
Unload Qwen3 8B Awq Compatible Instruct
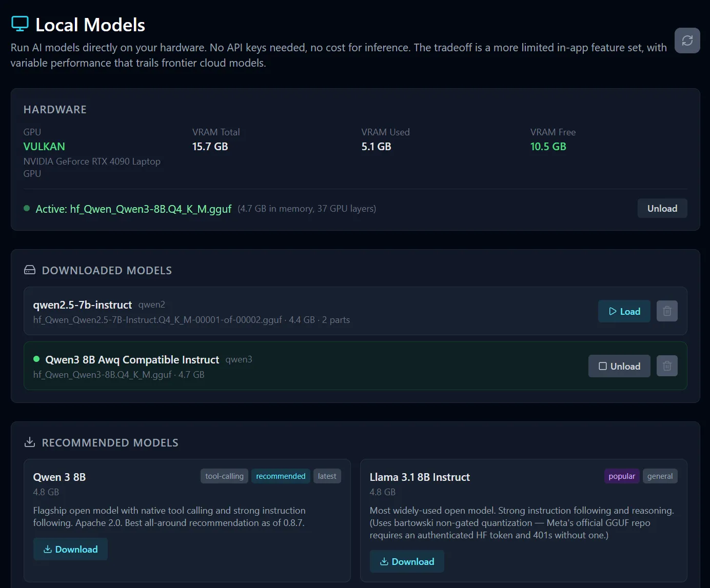click(619, 366)
